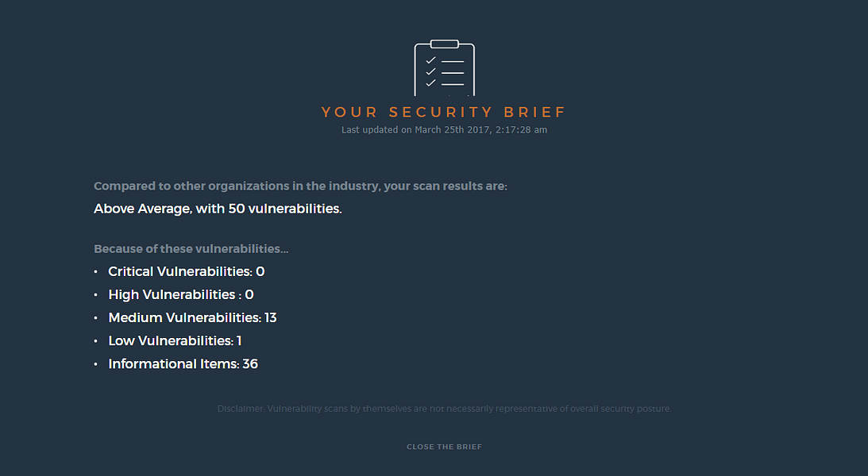This screenshot has width=868, height=476.
Task: Click the bullet beside Low Vulnerabilities
Action: coord(96,341)
